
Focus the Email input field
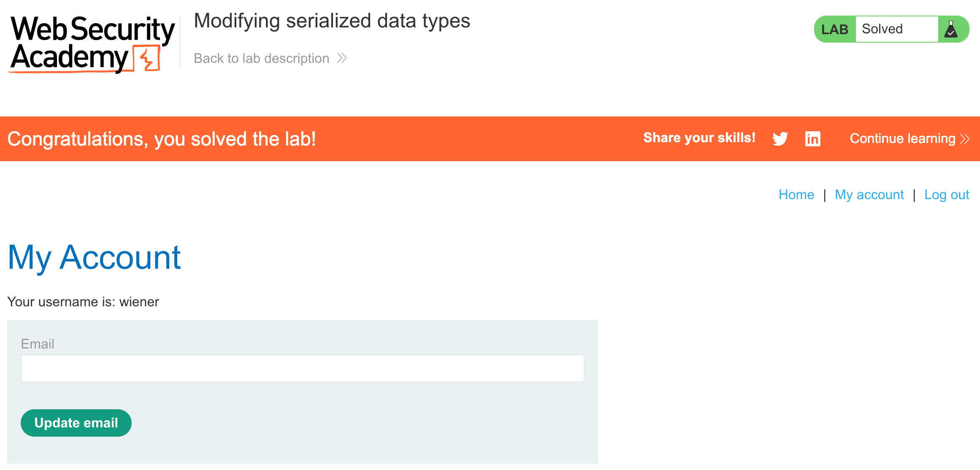coord(302,368)
